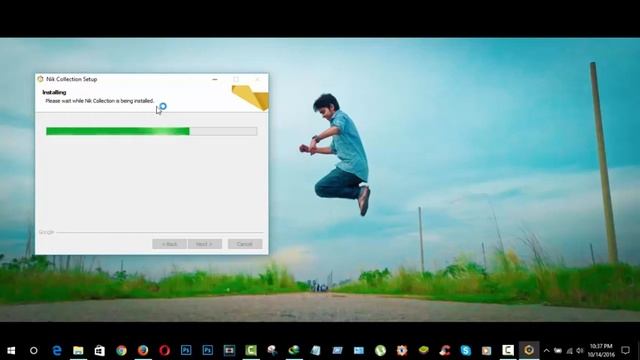
Task: Open Cortana search circle on taskbar
Action: pyautogui.click(x=34, y=350)
